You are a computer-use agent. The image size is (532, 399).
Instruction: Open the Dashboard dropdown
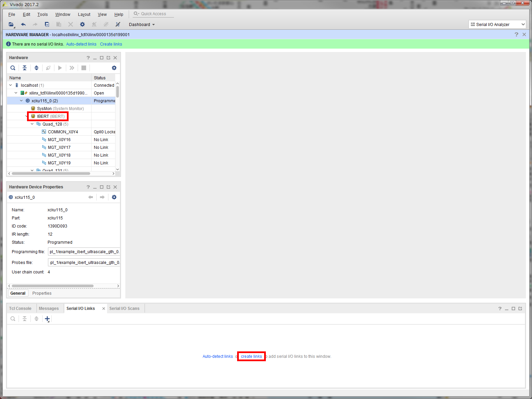(x=142, y=24)
